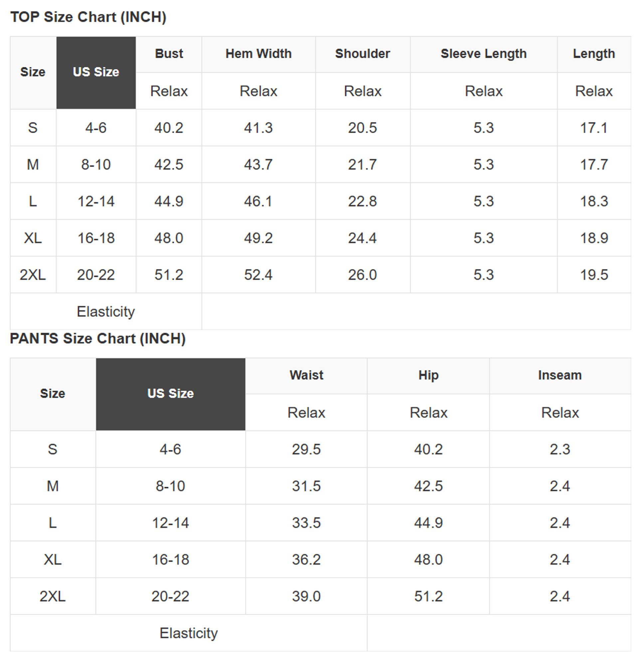This screenshot has height=665, width=644.
Task: Select hem width value 46.1
Action: click(x=258, y=201)
